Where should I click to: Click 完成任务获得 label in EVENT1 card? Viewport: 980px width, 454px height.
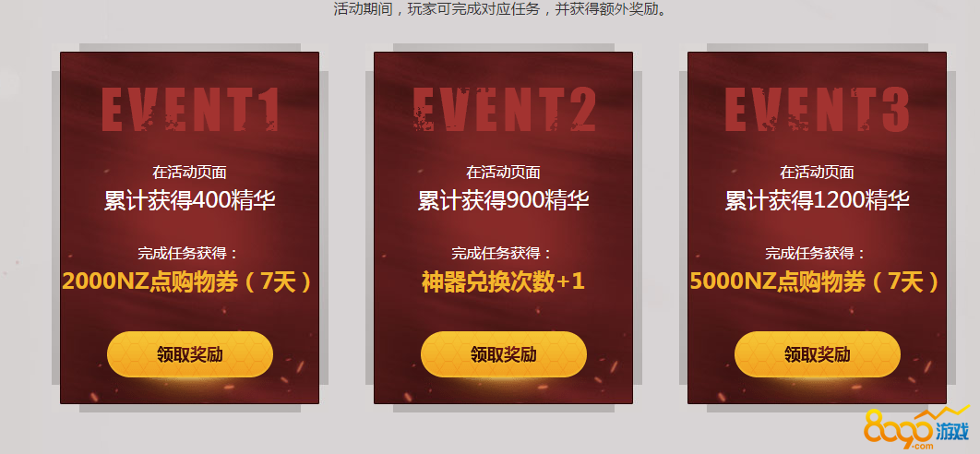pyautogui.click(x=188, y=254)
